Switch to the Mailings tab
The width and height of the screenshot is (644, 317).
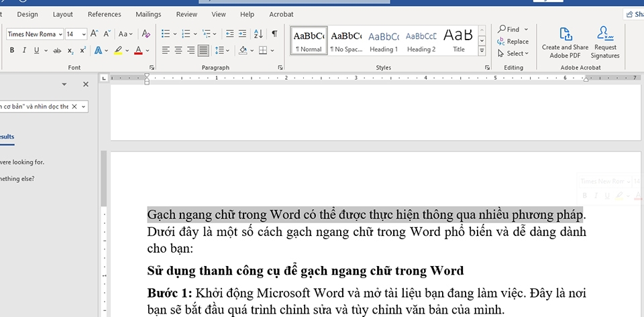coord(148,14)
